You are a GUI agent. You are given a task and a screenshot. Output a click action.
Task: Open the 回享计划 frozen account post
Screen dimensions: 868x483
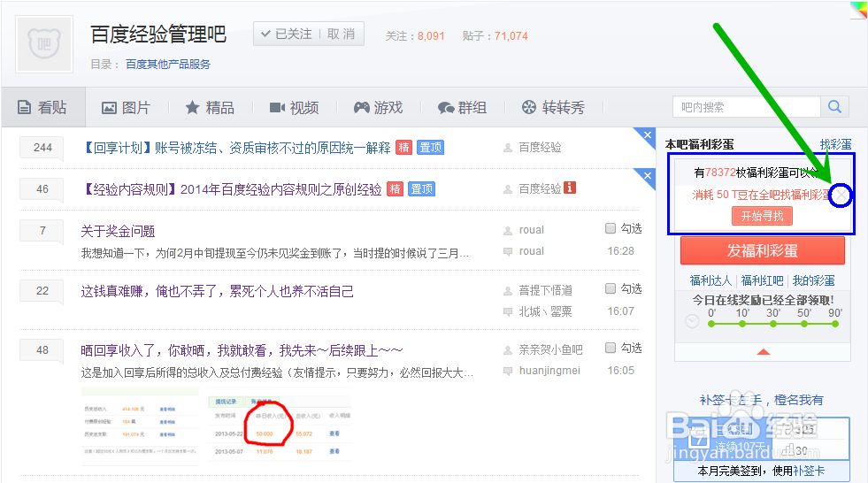click(x=236, y=148)
